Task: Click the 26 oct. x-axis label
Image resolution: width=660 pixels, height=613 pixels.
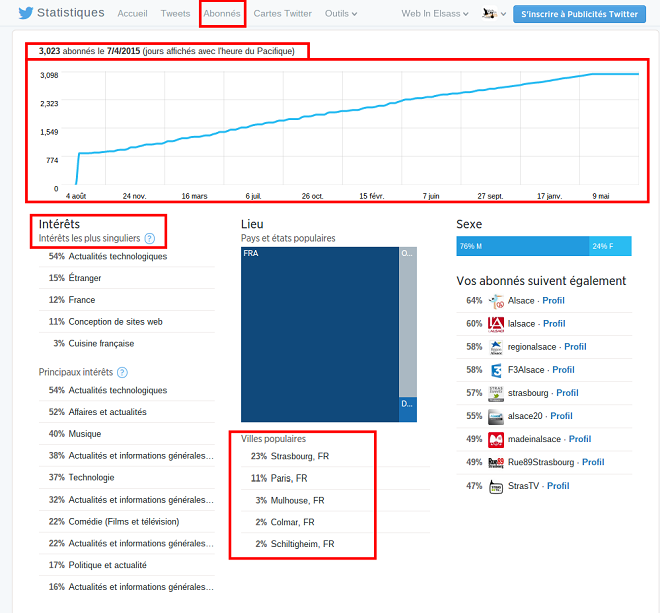Action: pos(312,196)
